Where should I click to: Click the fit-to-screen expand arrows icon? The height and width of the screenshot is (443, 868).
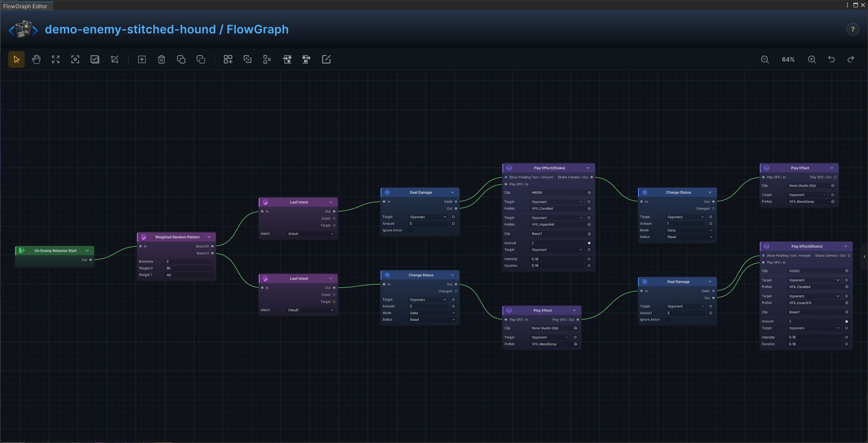[56, 59]
